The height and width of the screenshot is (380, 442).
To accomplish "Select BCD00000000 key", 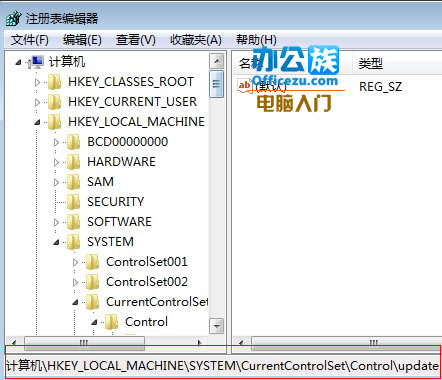I will (x=128, y=142).
